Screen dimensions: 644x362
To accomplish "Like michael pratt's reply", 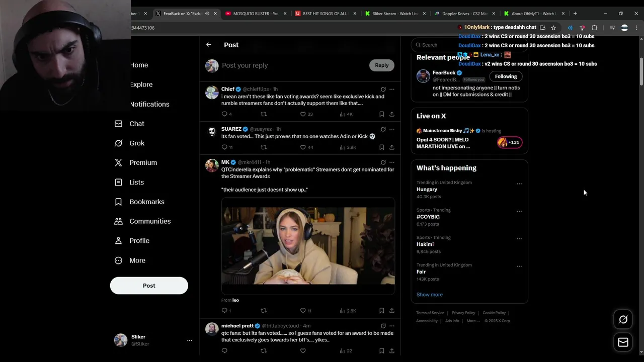I will coord(303,351).
